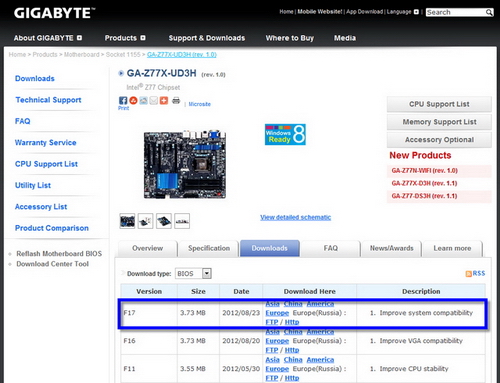Image resolution: width=500 pixels, height=383 pixels.
Task: Download F11 BIOS from America link
Action: click(320, 360)
